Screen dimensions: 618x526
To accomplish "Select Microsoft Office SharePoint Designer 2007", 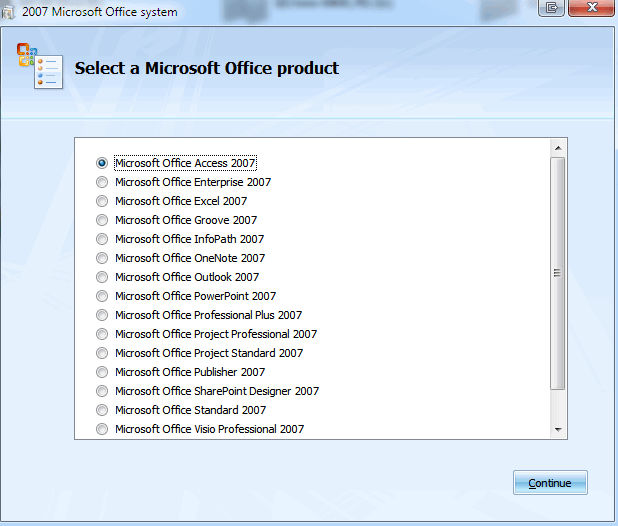I will coord(102,391).
